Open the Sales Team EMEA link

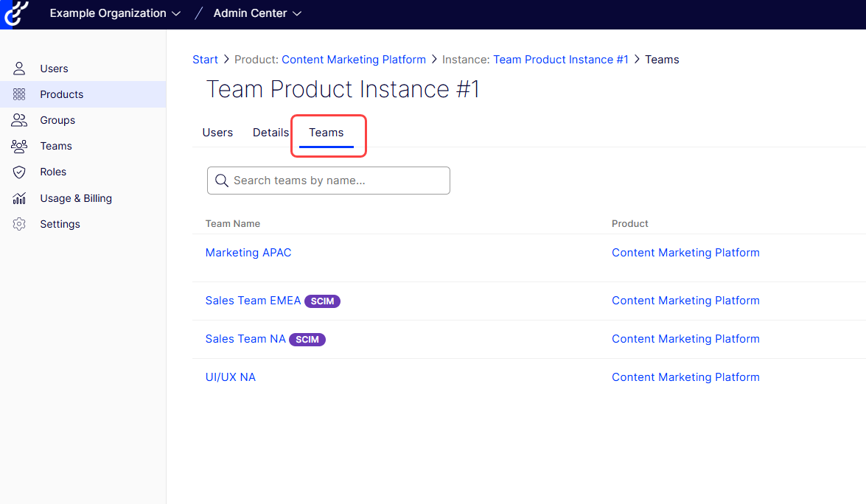point(253,301)
